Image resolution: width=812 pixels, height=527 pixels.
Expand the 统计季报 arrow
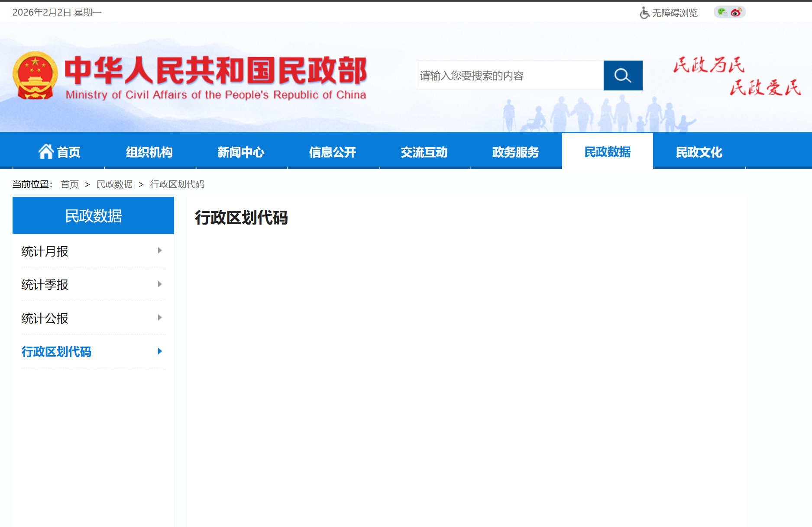160,284
